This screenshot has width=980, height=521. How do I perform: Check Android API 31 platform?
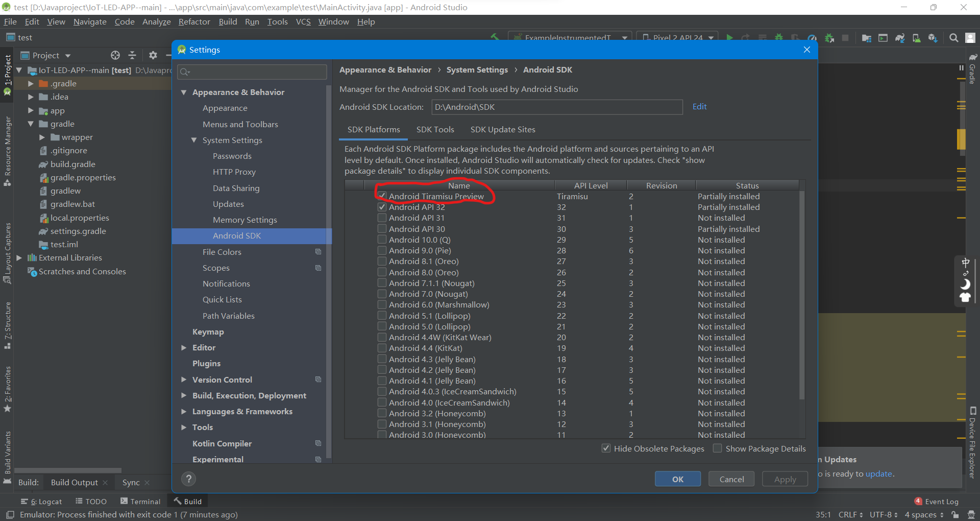[x=382, y=218]
